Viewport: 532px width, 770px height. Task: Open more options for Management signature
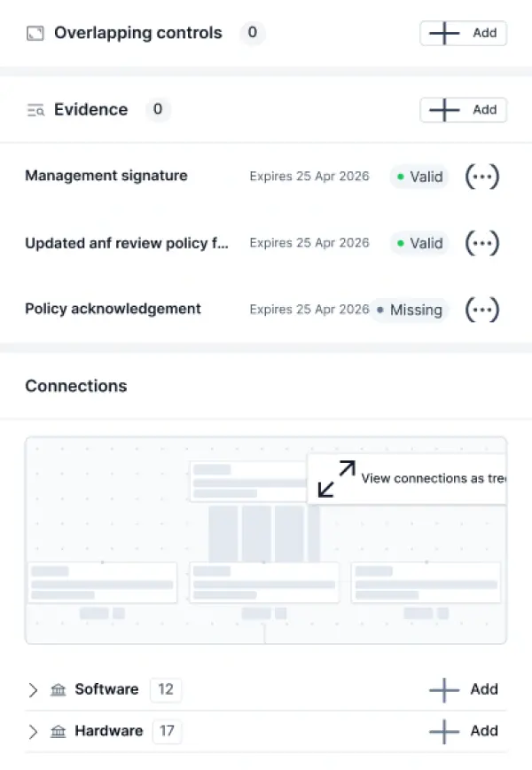[x=482, y=177]
